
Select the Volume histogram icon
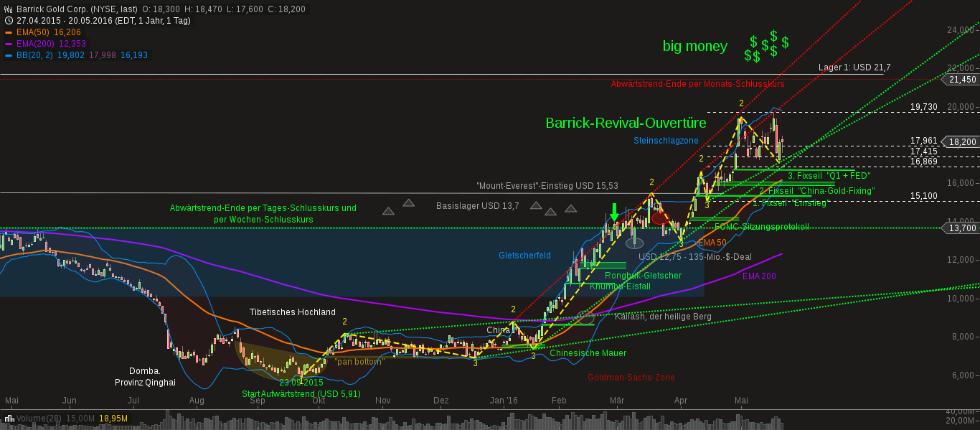9,419
